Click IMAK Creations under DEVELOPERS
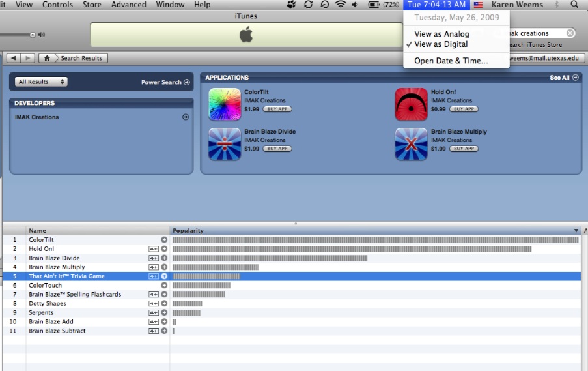The image size is (588, 371). [36, 117]
